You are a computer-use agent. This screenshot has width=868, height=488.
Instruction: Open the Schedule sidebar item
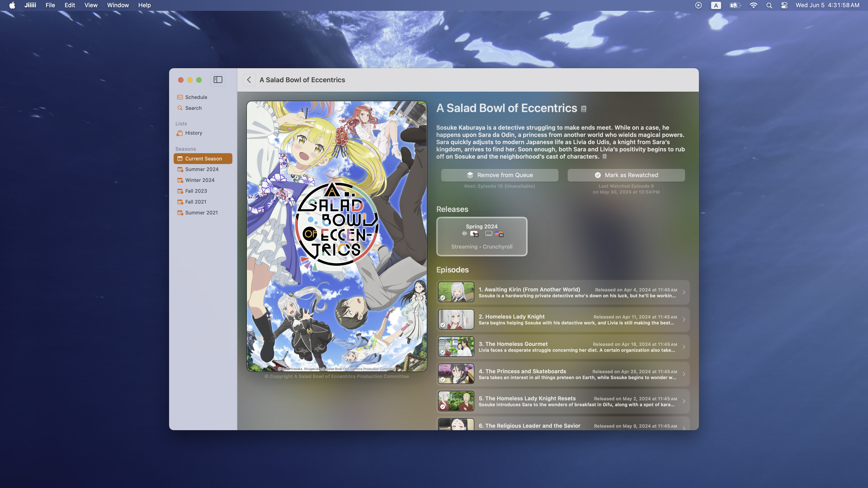[x=196, y=97]
